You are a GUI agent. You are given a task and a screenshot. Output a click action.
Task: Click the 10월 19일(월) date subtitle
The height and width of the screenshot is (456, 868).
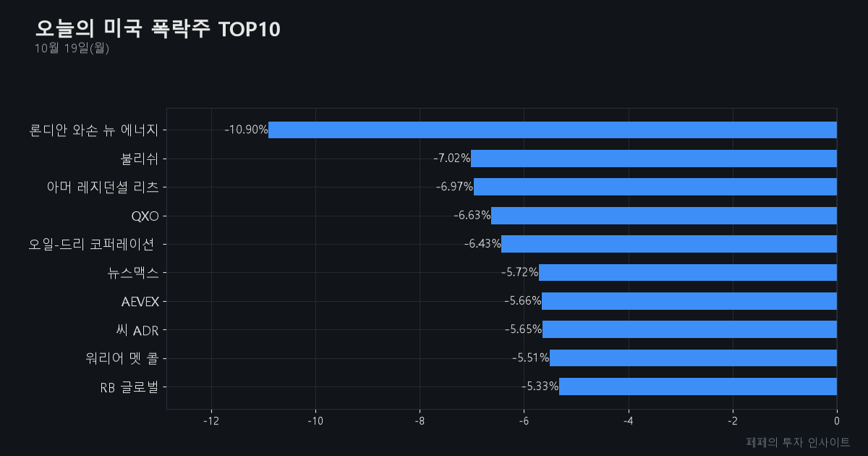(72, 48)
